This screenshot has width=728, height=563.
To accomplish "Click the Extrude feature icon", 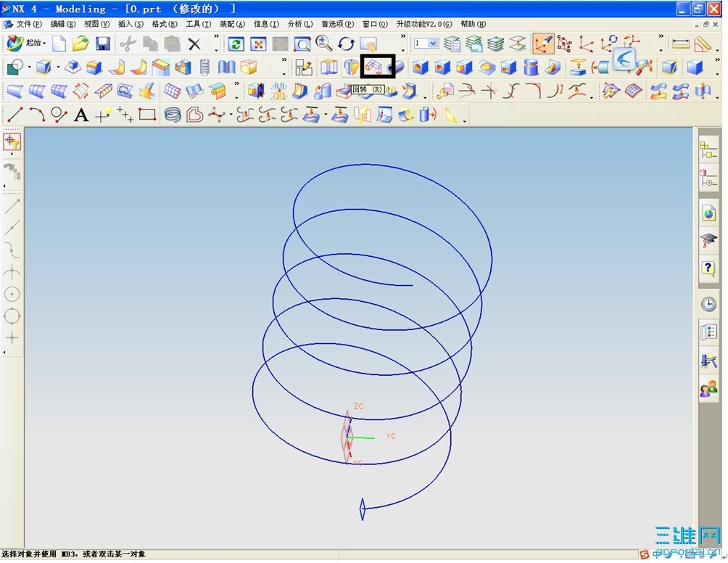I will (328, 67).
